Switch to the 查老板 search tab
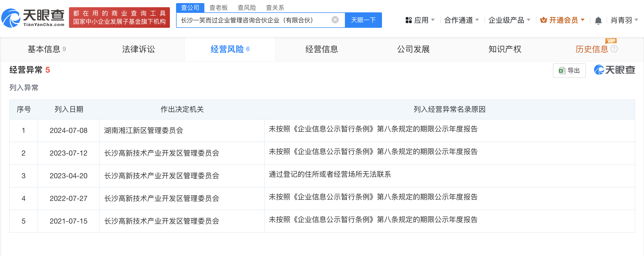Image resolution: width=644 pixels, height=256 pixels. (x=218, y=8)
